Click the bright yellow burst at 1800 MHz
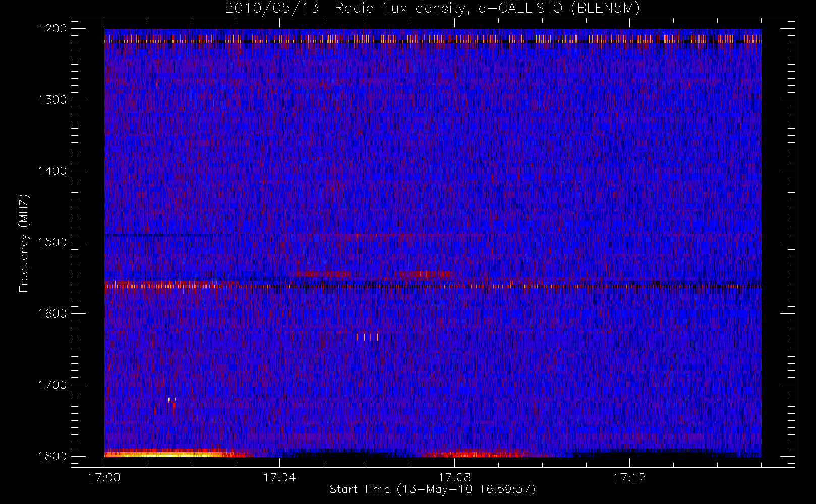Viewport: 816px width, 504px height. tap(166, 454)
